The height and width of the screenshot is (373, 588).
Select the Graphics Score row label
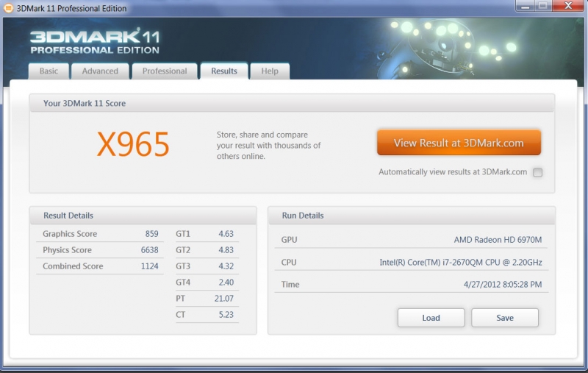tap(70, 234)
